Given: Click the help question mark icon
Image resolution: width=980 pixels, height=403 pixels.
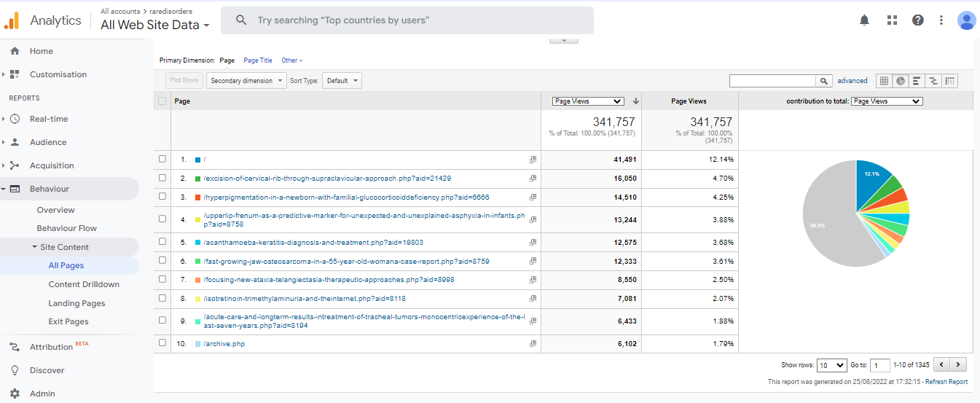Looking at the screenshot, I should click(917, 20).
